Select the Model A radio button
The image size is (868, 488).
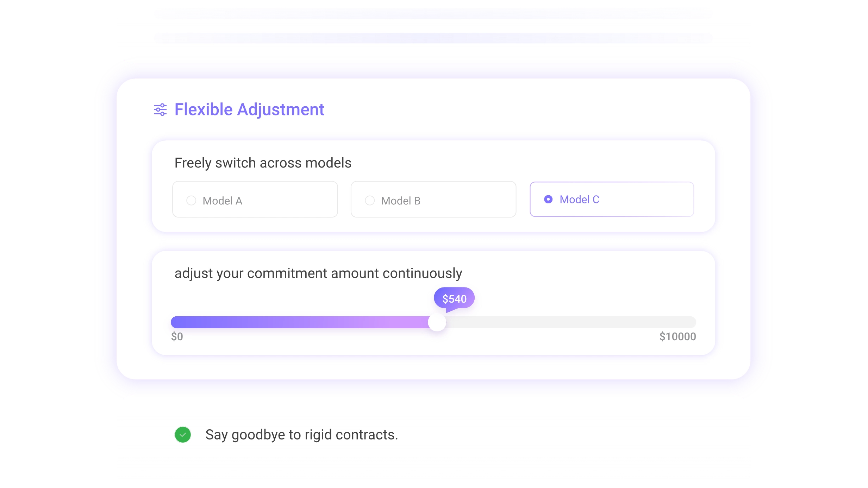coord(191,201)
